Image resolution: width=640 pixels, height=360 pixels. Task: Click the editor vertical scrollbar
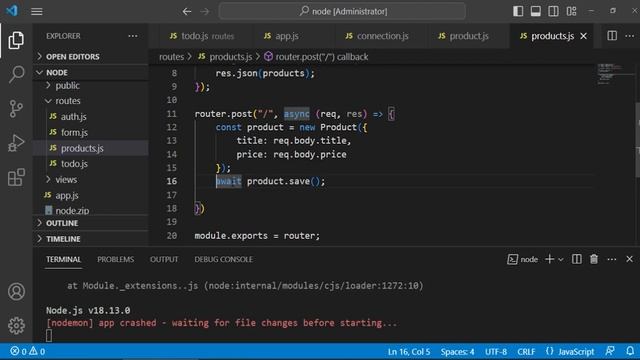(x=637, y=139)
